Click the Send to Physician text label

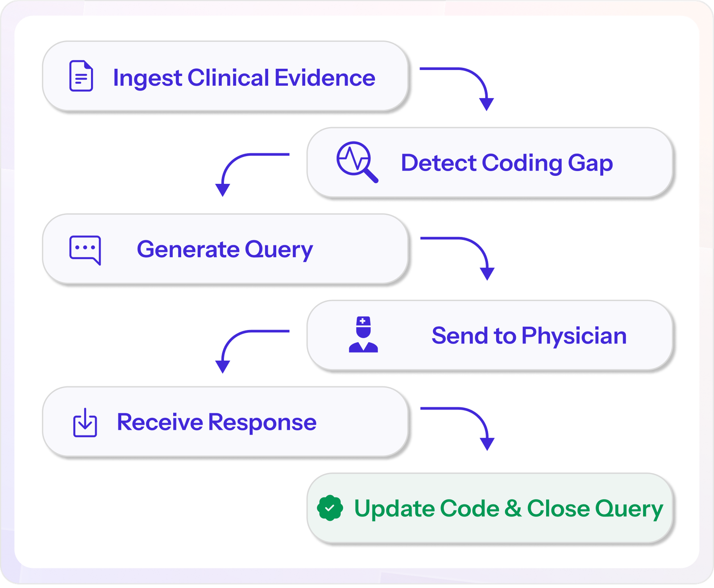[x=529, y=335]
